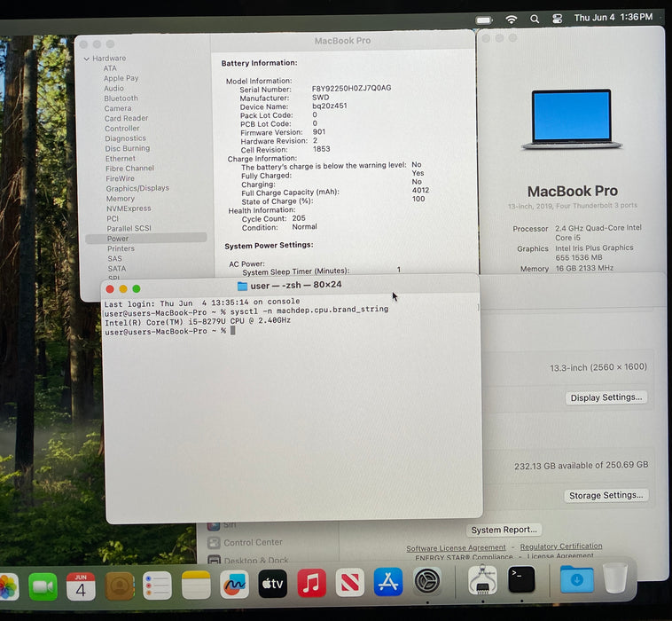Open News app in the Dock
The width and height of the screenshot is (672, 621).
(349, 582)
